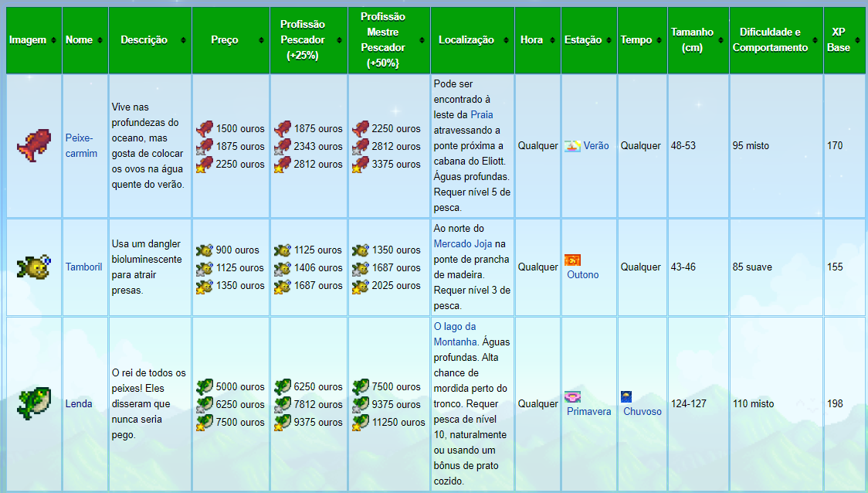Click the fish icon beside 900 ouros
868x493 pixels.
[205, 250]
